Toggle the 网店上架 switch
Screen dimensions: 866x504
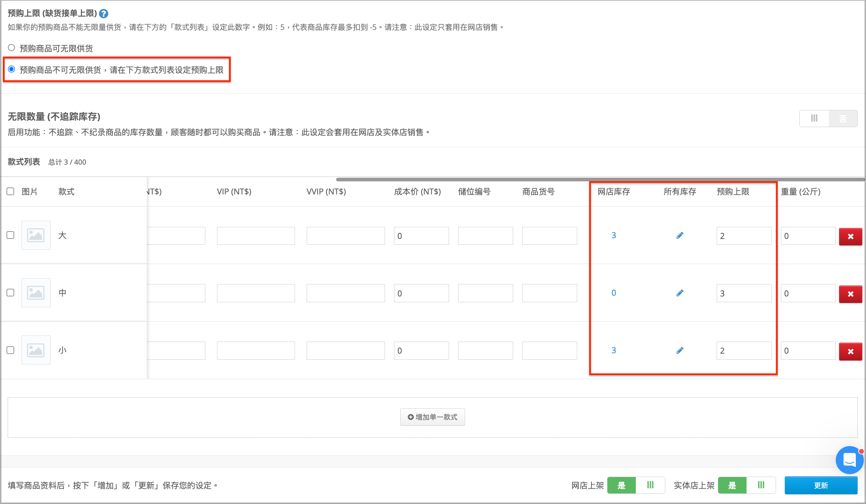(636, 485)
